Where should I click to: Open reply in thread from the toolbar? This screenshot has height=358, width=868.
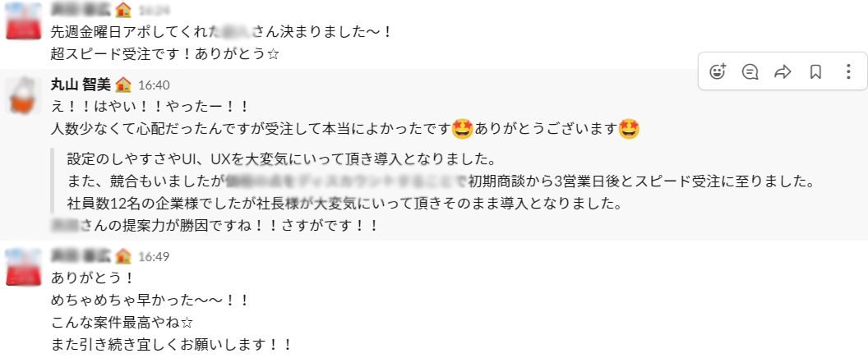point(750,71)
